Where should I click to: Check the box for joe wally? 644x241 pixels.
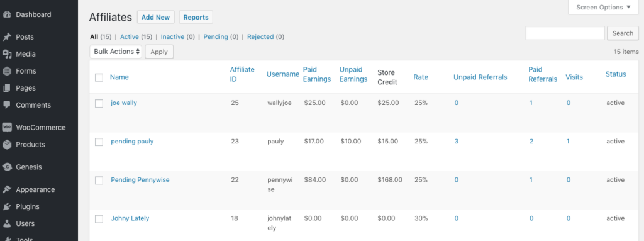click(x=99, y=104)
